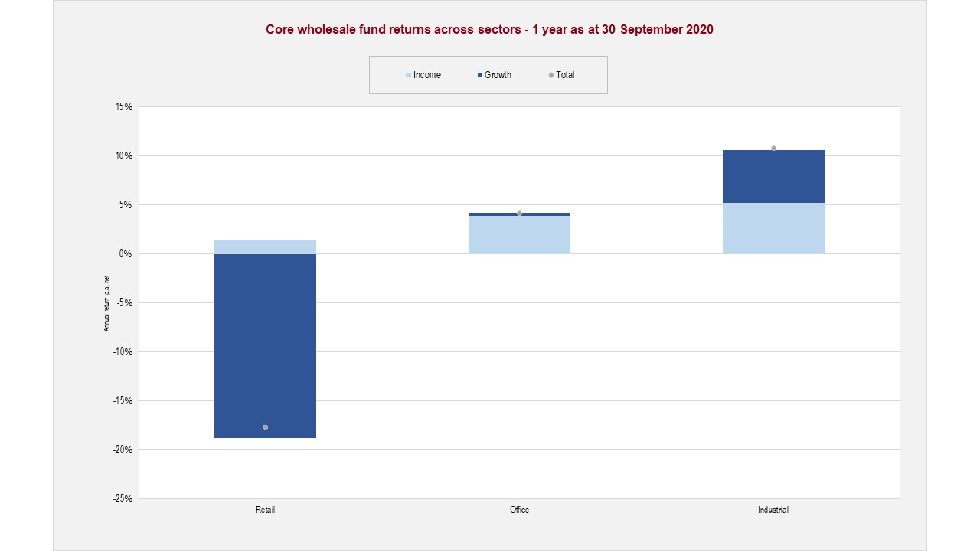The image size is (980, 551).
Task: Click the Office category axis label
Action: 519,510
